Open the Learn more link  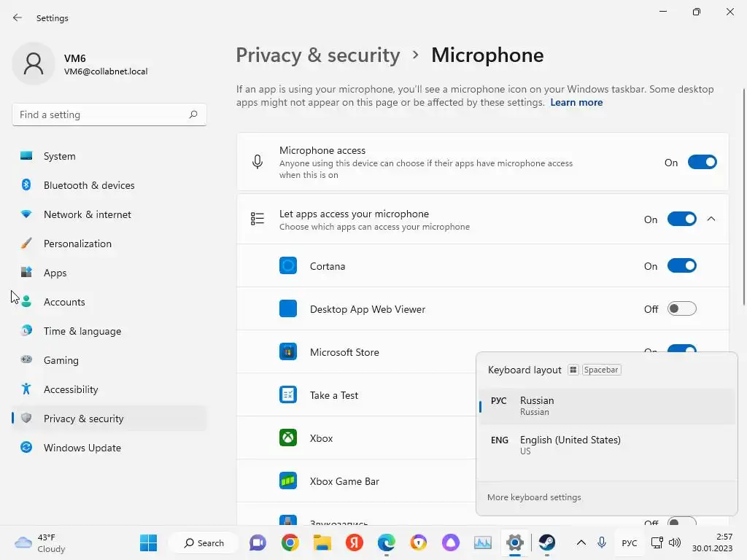click(x=576, y=102)
